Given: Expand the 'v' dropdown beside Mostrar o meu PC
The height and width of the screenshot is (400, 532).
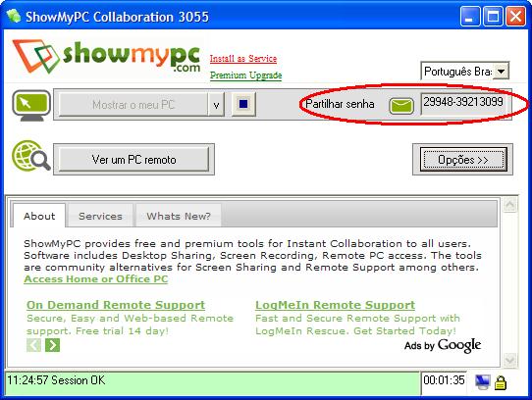Looking at the screenshot, I should coord(216,105).
